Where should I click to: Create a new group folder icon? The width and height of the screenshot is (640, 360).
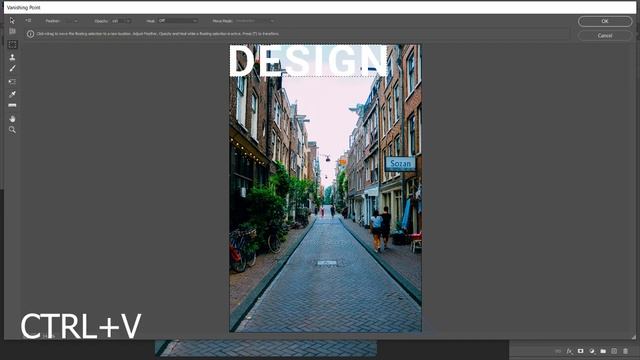click(x=603, y=351)
